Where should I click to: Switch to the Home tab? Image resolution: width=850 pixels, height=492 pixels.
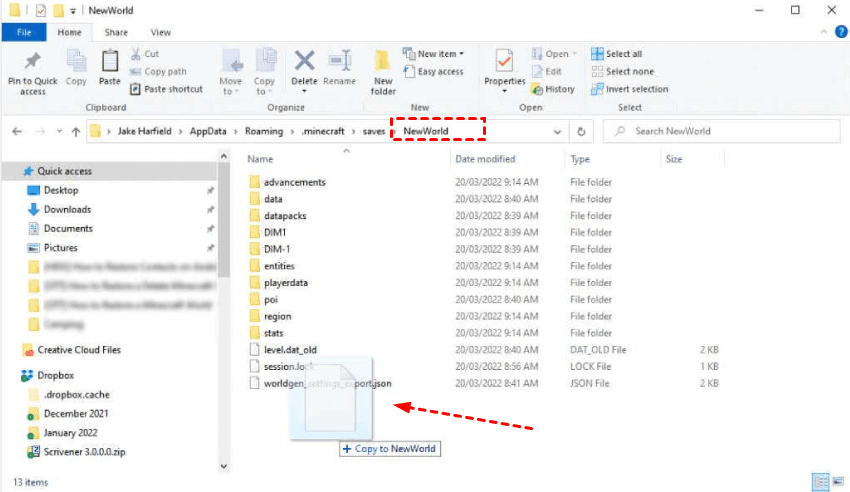click(x=69, y=33)
